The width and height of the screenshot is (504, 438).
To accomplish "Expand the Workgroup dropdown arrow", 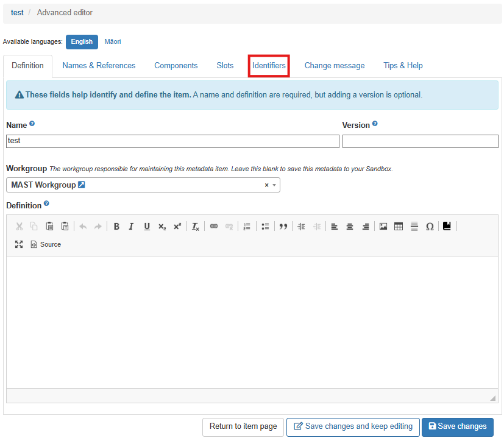I will [274, 185].
